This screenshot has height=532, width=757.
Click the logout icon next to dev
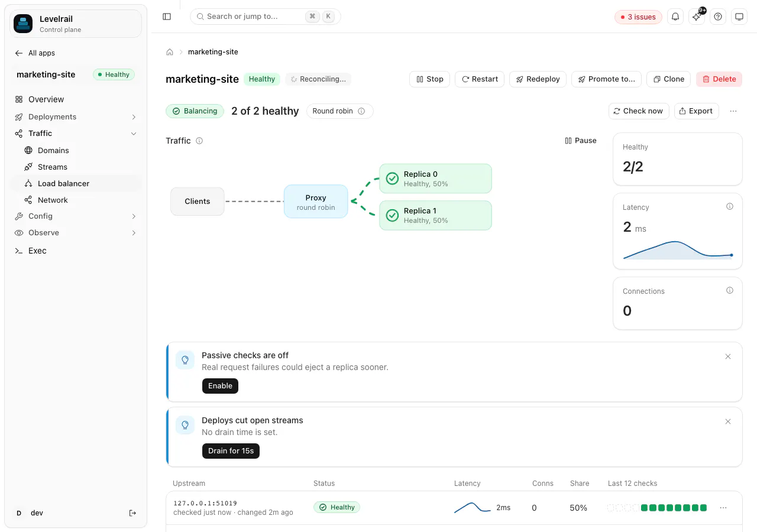pyautogui.click(x=132, y=513)
